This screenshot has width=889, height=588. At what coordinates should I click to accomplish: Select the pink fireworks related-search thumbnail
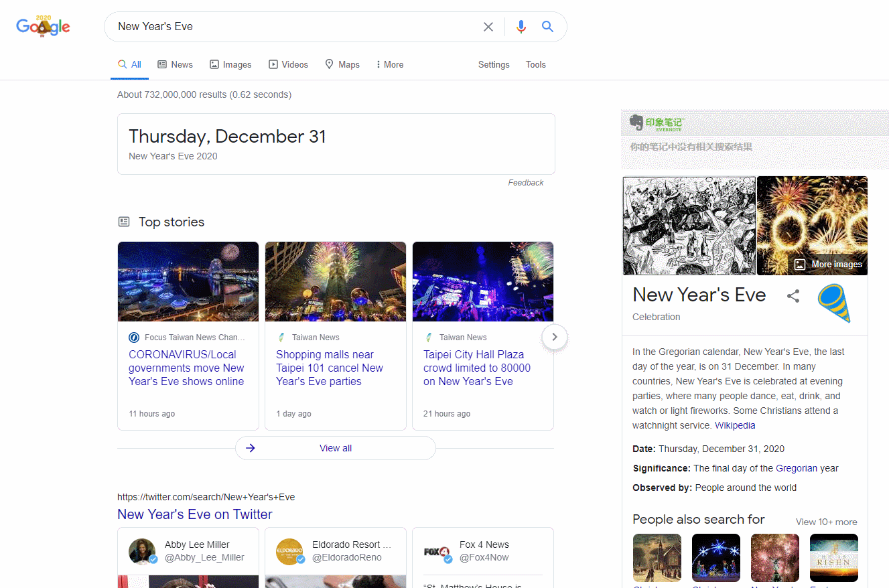coord(775,558)
